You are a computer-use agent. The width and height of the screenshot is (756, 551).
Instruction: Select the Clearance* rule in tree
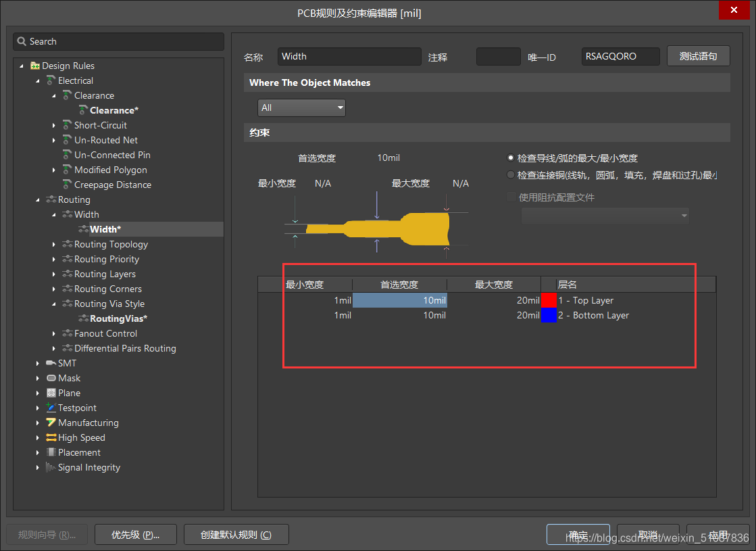(x=114, y=110)
